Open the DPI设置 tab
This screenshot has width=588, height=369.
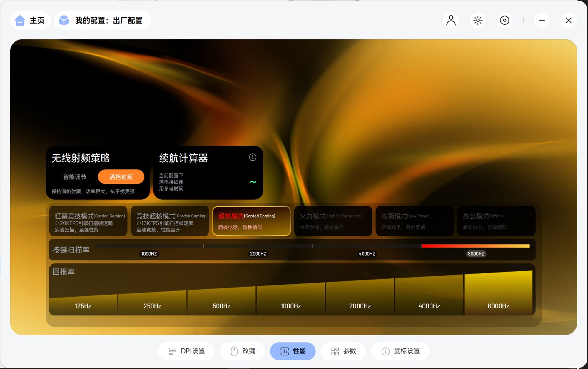point(186,351)
